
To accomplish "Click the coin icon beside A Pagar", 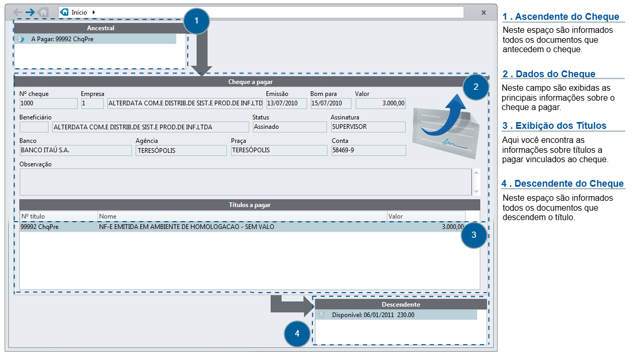I will [x=21, y=39].
